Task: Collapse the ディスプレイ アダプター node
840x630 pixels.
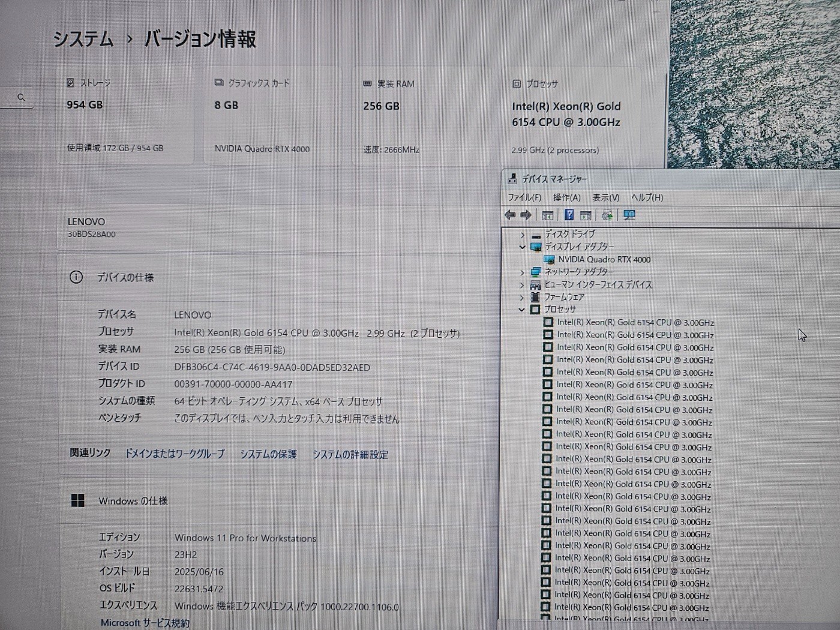Action: pyautogui.click(x=522, y=247)
